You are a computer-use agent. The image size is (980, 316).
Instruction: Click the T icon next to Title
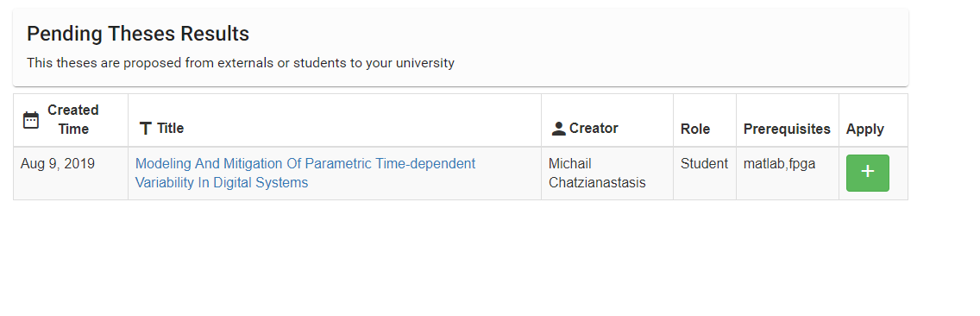click(146, 129)
